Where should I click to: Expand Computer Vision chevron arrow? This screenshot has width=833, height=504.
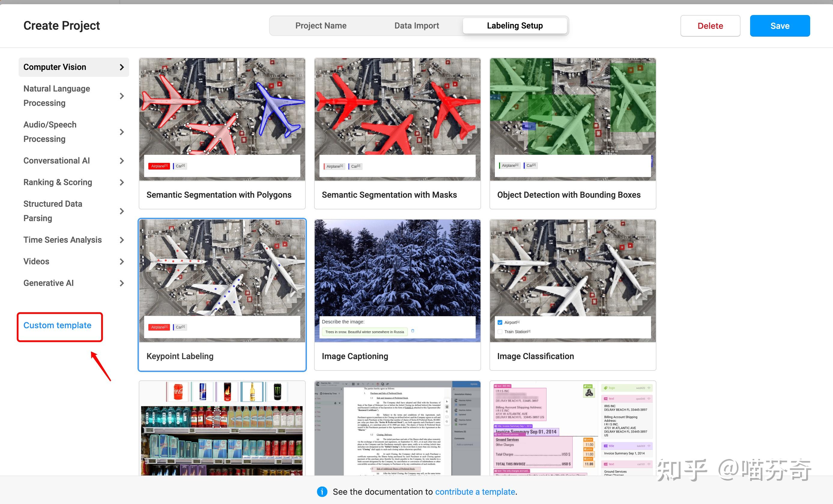pos(122,67)
